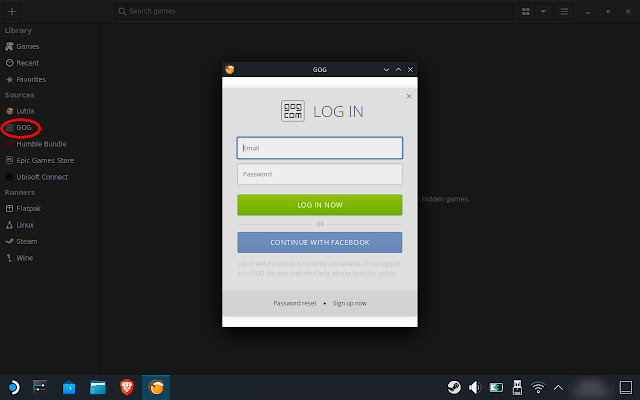Image resolution: width=640 pixels, height=400 pixels.
Task: Click the Epic Games Store icon
Action: [9, 160]
